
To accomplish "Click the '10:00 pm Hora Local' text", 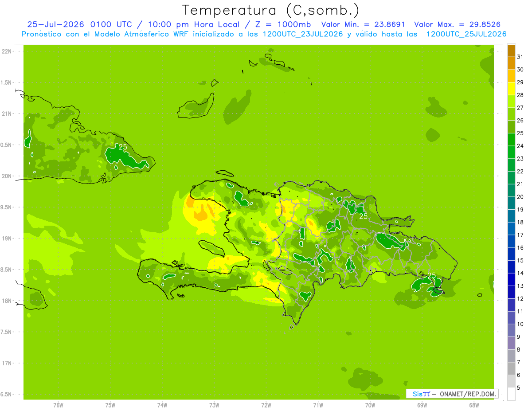I will coord(193,24).
